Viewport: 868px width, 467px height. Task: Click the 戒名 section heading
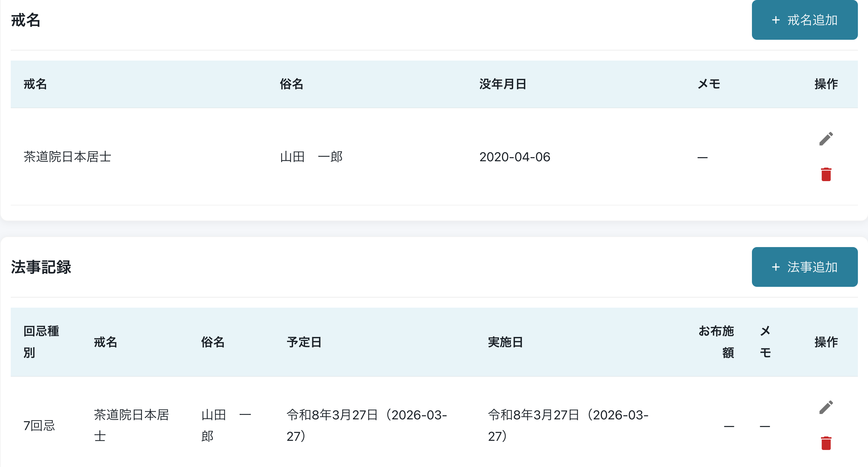26,20
